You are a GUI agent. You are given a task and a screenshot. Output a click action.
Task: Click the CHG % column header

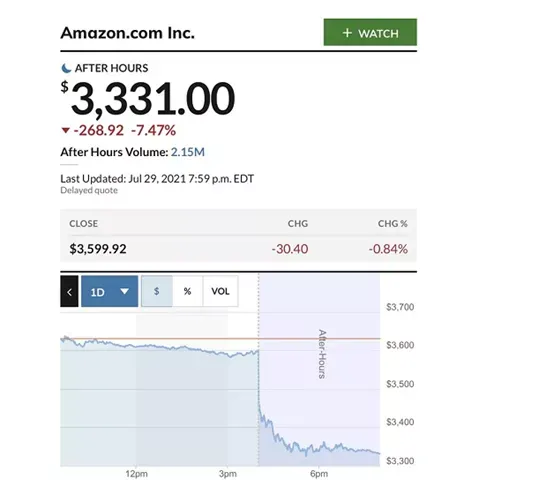tap(393, 224)
